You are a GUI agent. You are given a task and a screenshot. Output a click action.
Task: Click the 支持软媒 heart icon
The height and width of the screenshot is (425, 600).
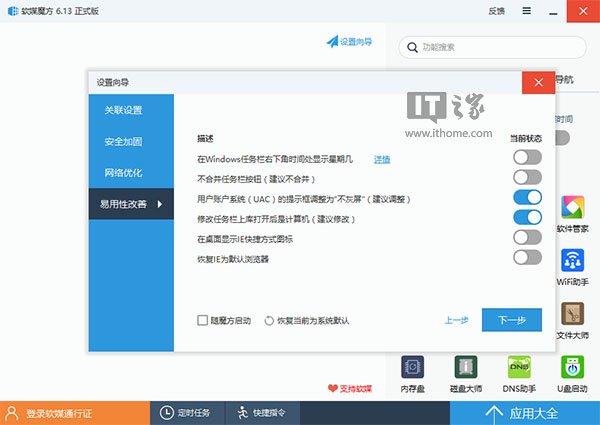click(333, 388)
